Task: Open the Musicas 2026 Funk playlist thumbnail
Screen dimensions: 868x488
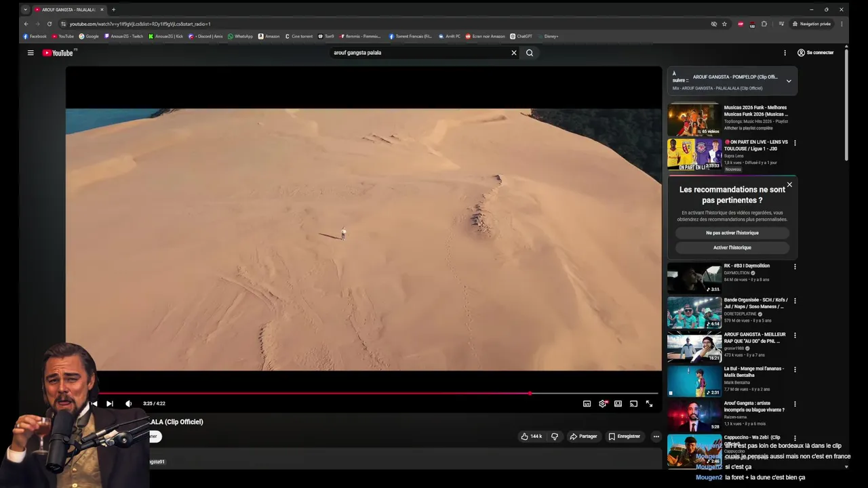Action: [694, 120]
